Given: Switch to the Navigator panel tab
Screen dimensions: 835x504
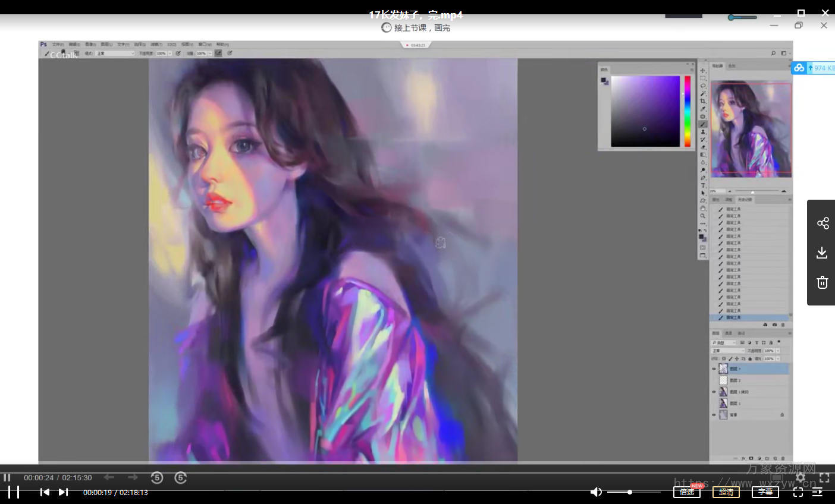Looking at the screenshot, I should coord(718,66).
